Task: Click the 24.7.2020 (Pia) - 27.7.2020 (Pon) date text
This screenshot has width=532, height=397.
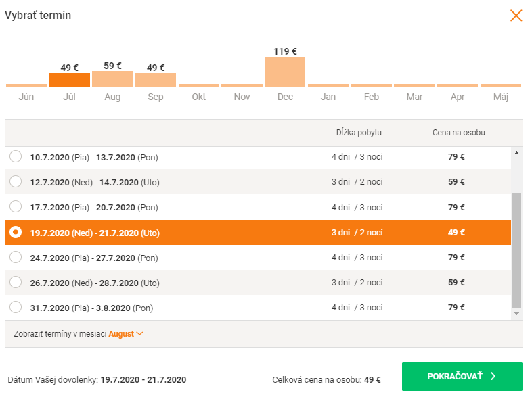Action: [x=94, y=258]
